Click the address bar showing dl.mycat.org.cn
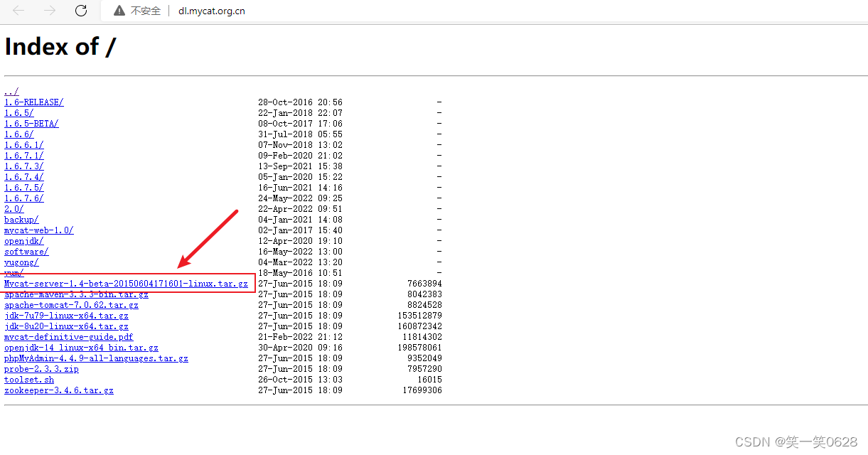The height and width of the screenshot is (455, 868). (211, 11)
